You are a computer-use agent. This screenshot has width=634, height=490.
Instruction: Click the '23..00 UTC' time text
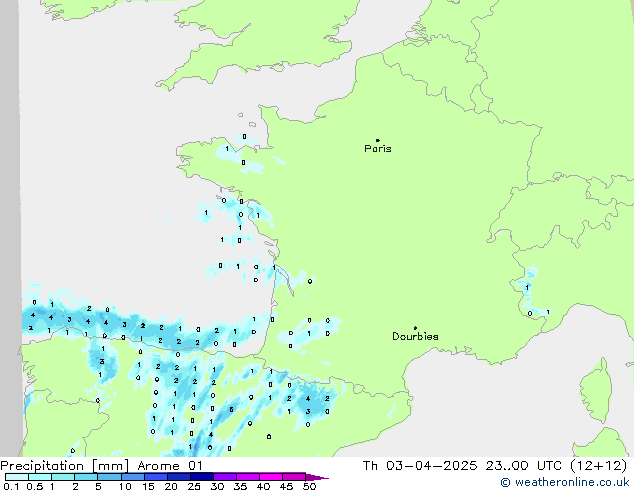pos(524,466)
